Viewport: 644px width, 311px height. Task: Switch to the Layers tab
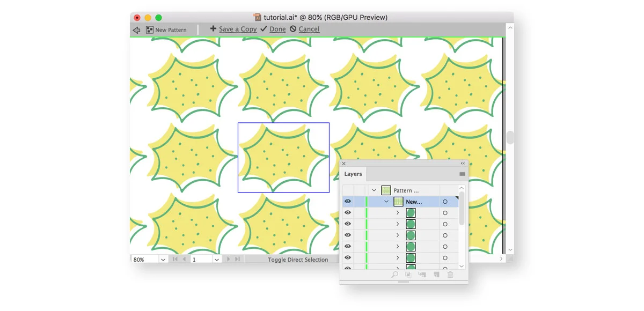pyautogui.click(x=353, y=174)
